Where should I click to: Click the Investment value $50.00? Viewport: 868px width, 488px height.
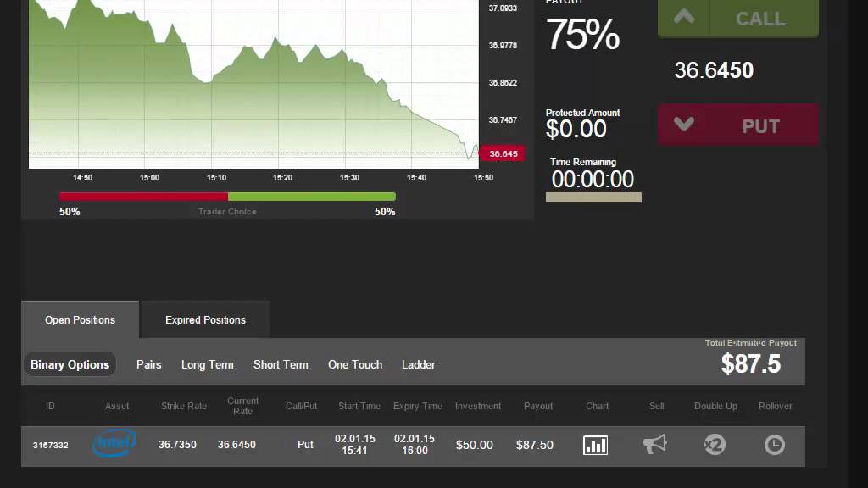(475, 445)
